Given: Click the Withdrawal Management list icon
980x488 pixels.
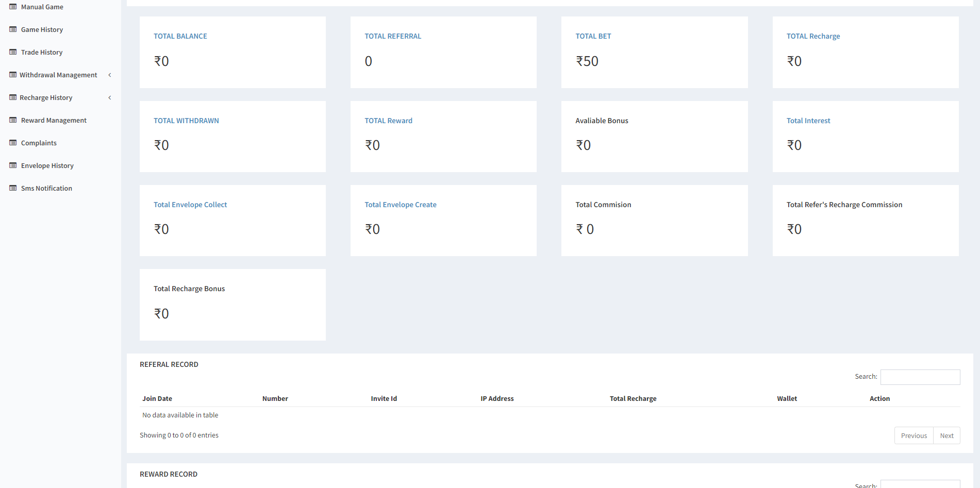Looking at the screenshot, I should [13, 75].
